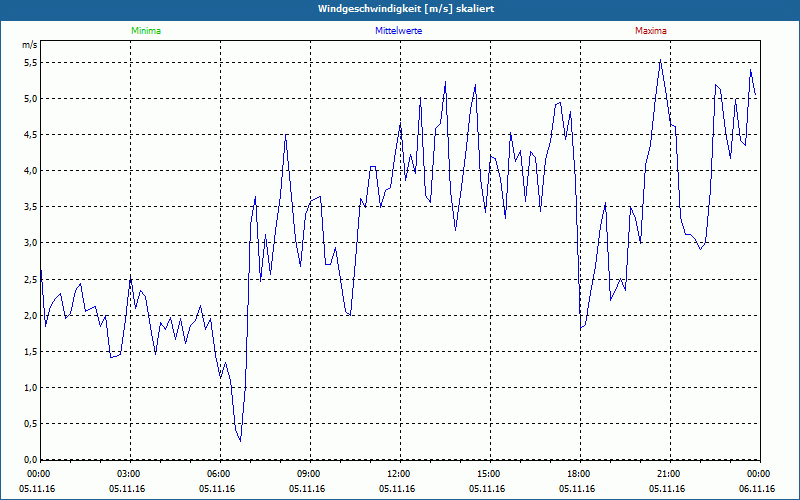The height and width of the screenshot is (500, 800).
Task: Click the 06.11.16 date label
Action: [x=757, y=489]
